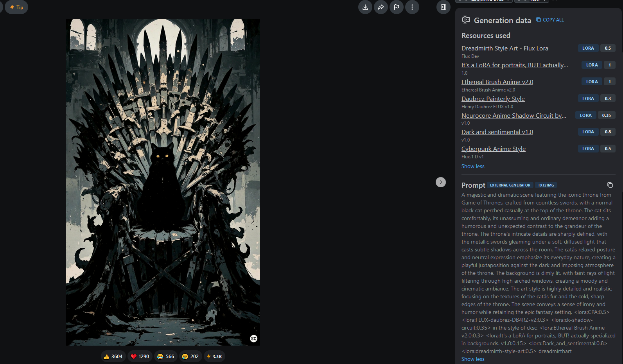The height and width of the screenshot is (364, 623).
Task: Click the 3.3K tips lightning badge
Action: (x=214, y=356)
